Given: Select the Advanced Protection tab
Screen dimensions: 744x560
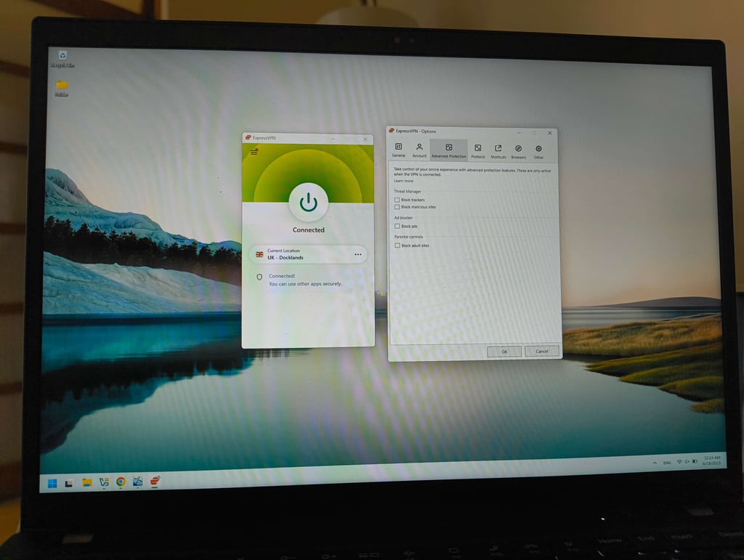Looking at the screenshot, I should click(449, 150).
